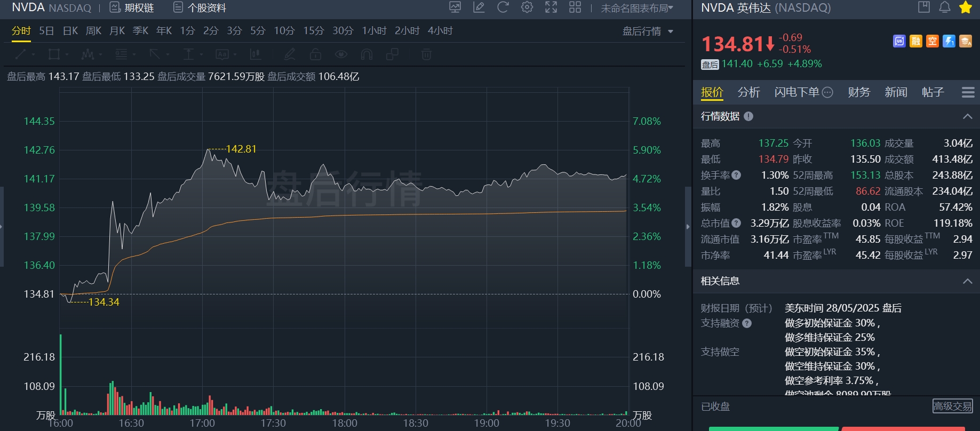Switch to 周K weekly candlestick
This screenshot has height=431, width=980.
click(x=93, y=31)
